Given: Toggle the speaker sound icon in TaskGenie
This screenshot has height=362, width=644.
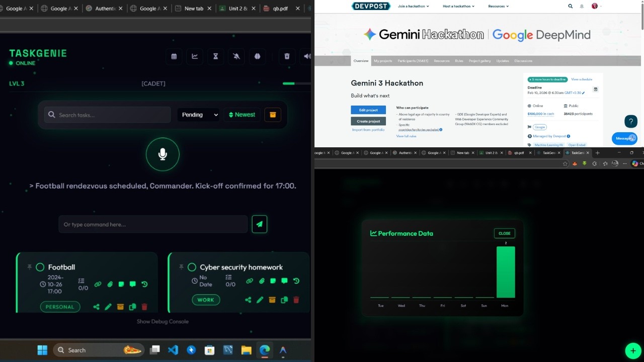Looking at the screenshot, I should 306,56.
